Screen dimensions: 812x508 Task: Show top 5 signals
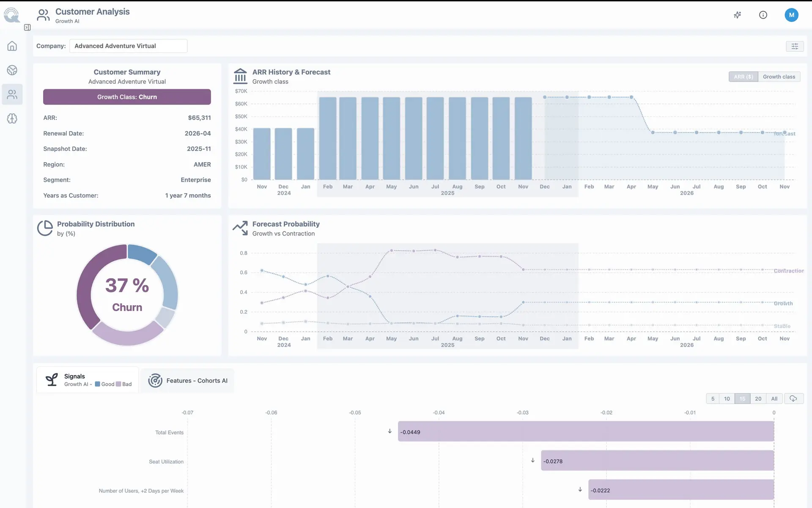(713, 399)
